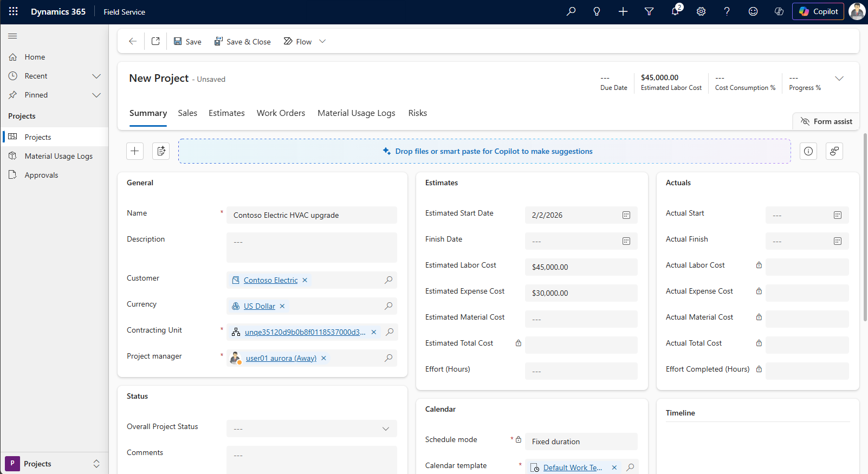The image size is (868, 474).
Task: Click the Name input field
Action: coord(312,215)
